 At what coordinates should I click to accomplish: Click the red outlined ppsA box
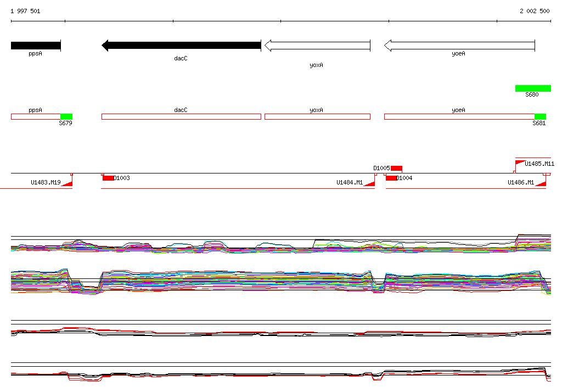(x=36, y=116)
